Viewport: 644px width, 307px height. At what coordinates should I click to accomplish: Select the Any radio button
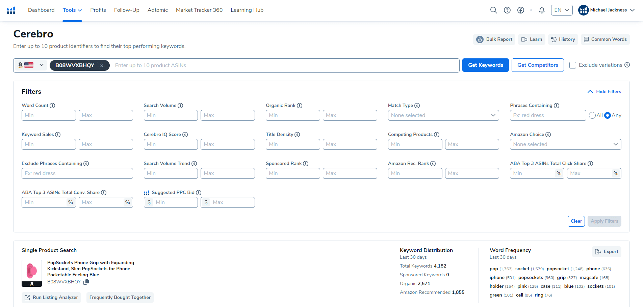click(608, 115)
